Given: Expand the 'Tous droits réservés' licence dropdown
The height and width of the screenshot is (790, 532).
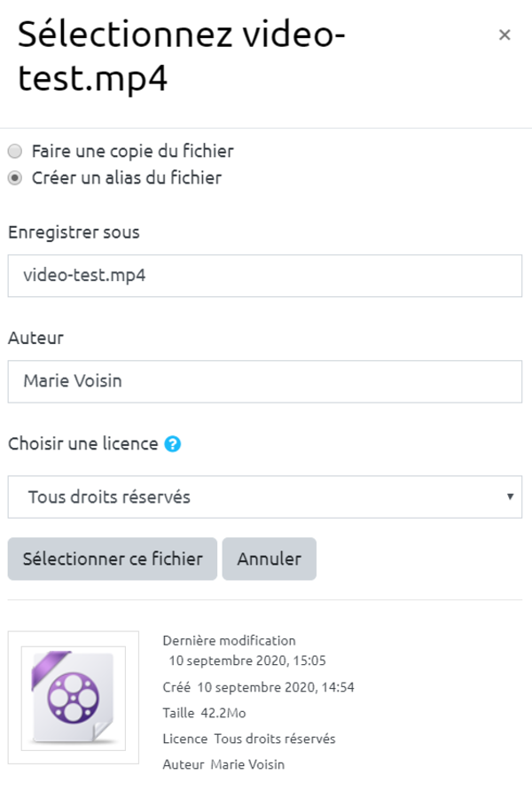Looking at the screenshot, I should (265, 497).
